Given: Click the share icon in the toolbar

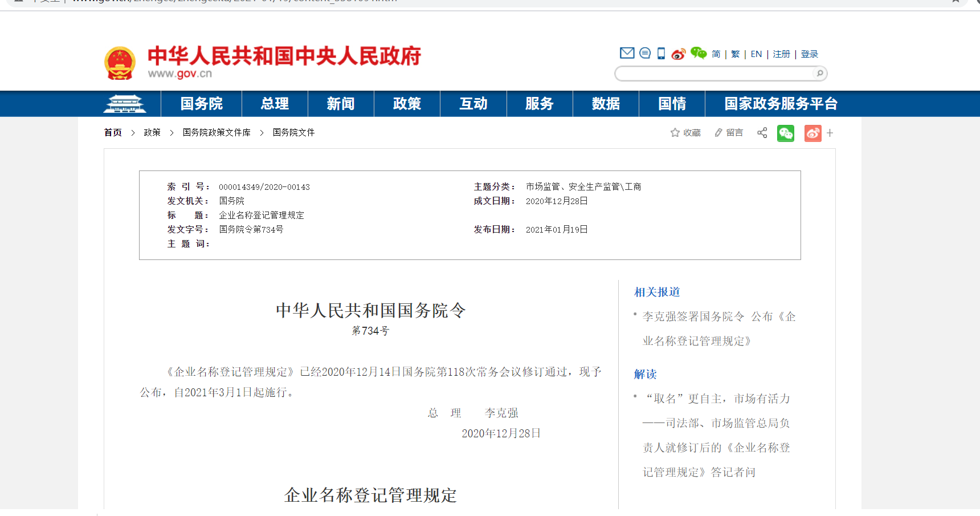Looking at the screenshot, I should point(762,133).
